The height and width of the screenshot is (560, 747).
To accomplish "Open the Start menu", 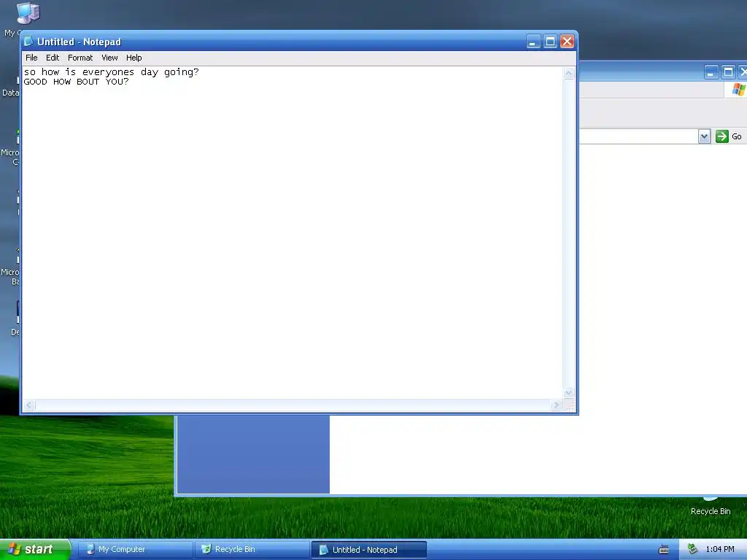I will pos(35,550).
